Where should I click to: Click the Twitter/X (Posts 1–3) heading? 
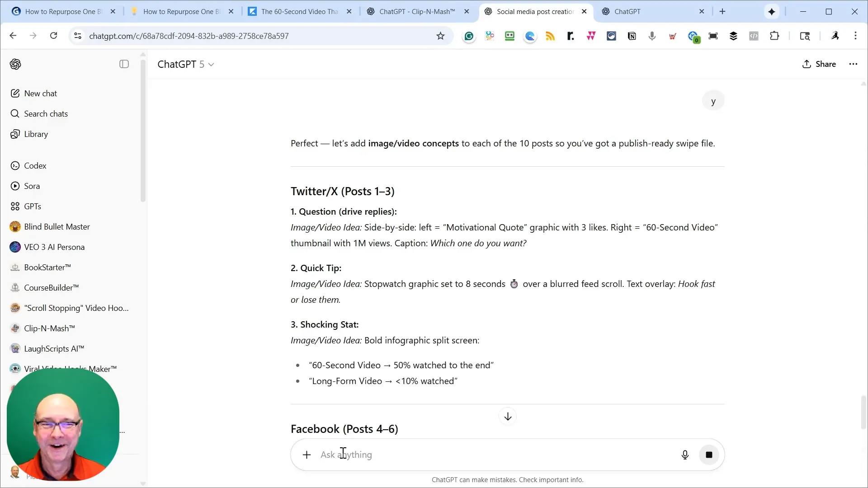(x=342, y=191)
